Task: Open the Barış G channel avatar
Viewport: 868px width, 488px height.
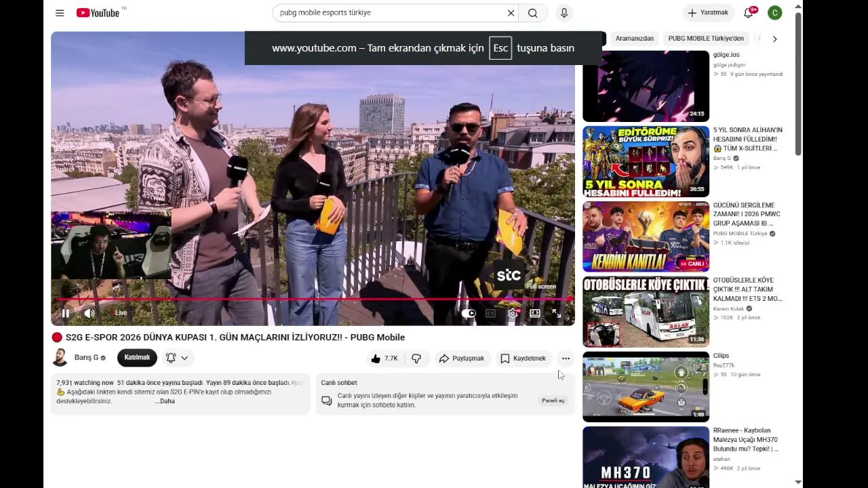Action: pyautogui.click(x=60, y=358)
